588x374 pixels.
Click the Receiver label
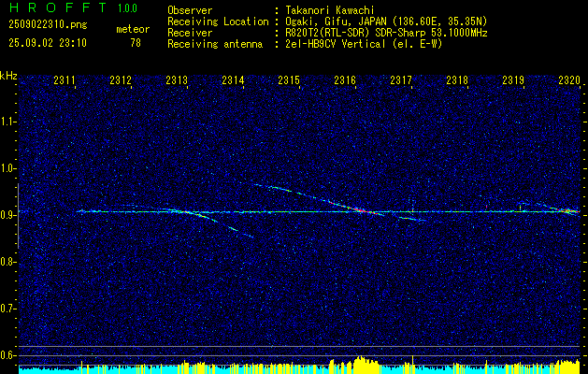[190, 33]
